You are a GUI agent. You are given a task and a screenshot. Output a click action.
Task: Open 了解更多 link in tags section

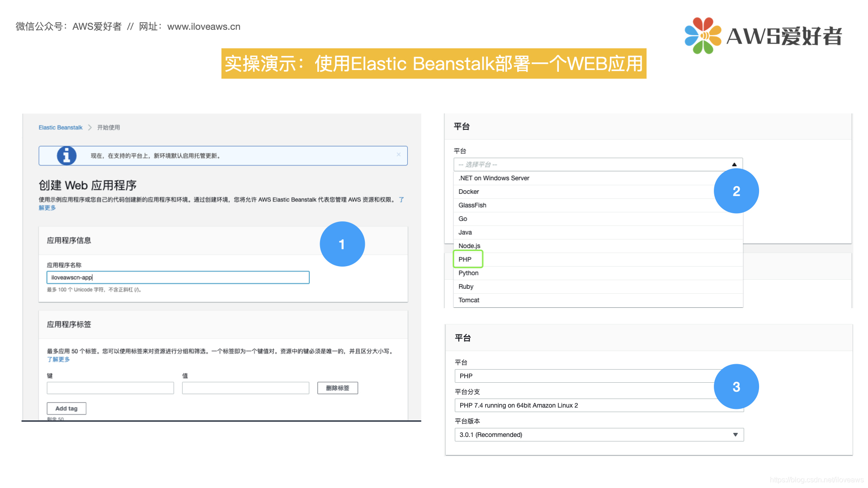pyautogui.click(x=58, y=359)
